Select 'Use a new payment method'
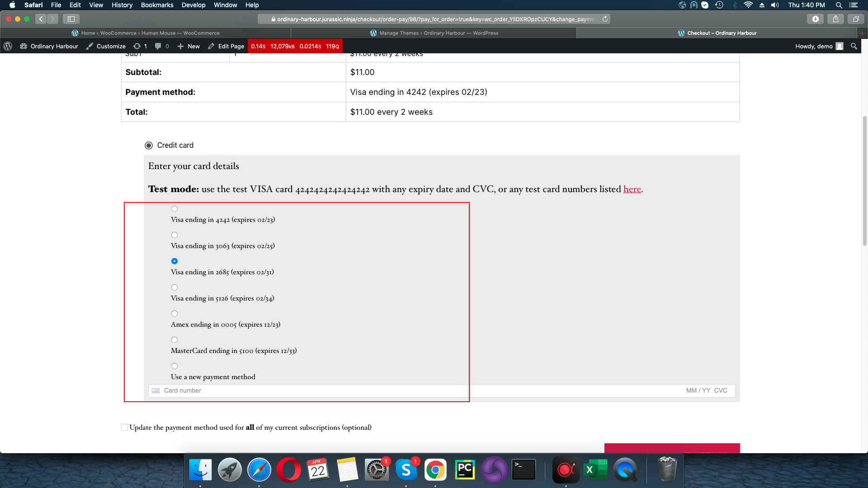868x488 pixels. (175, 366)
